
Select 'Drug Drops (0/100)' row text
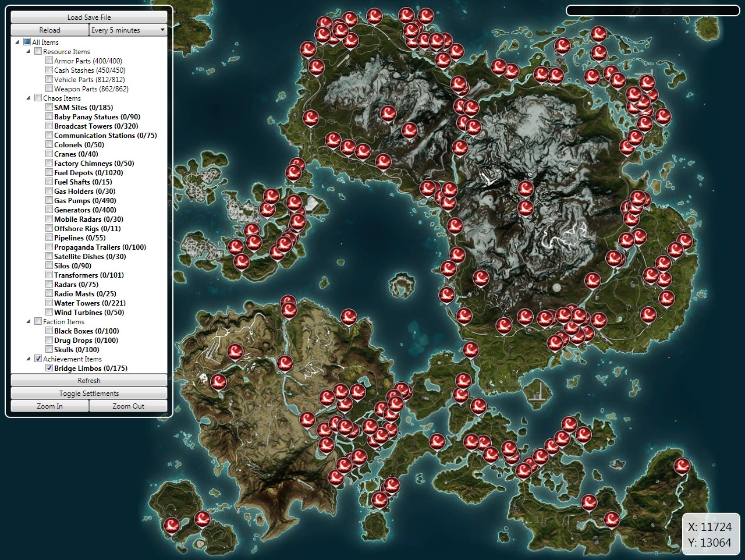(x=86, y=340)
